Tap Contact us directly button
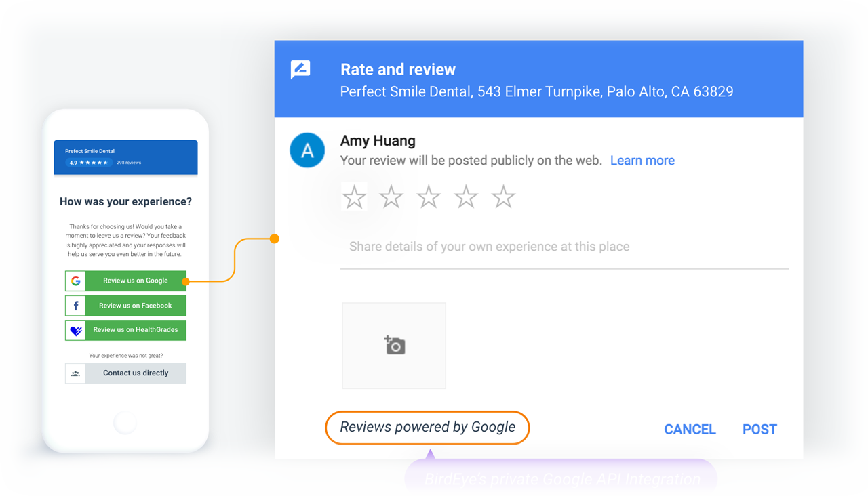The height and width of the screenshot is (496, 868). (x=125, y=373)
